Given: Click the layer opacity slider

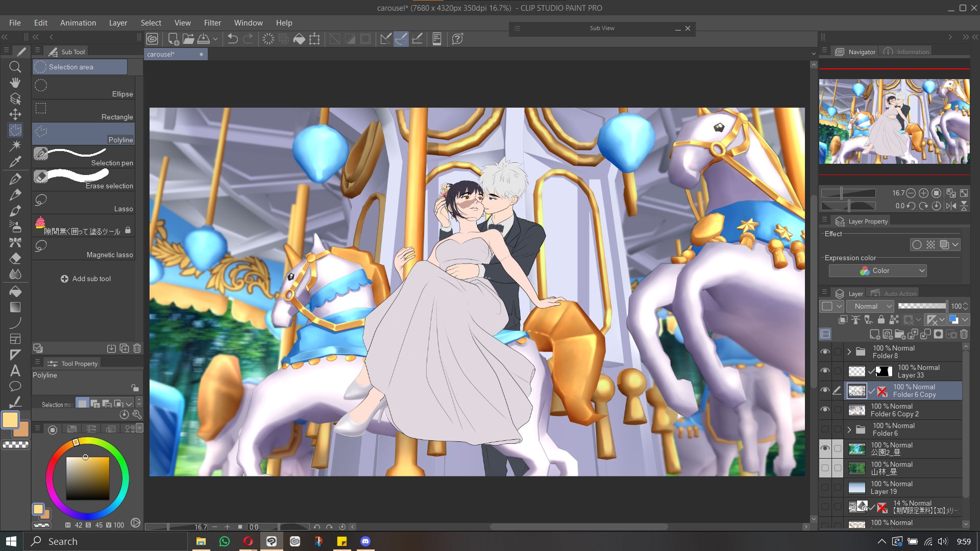Looking at the screenshot, I should pos(922,306).
